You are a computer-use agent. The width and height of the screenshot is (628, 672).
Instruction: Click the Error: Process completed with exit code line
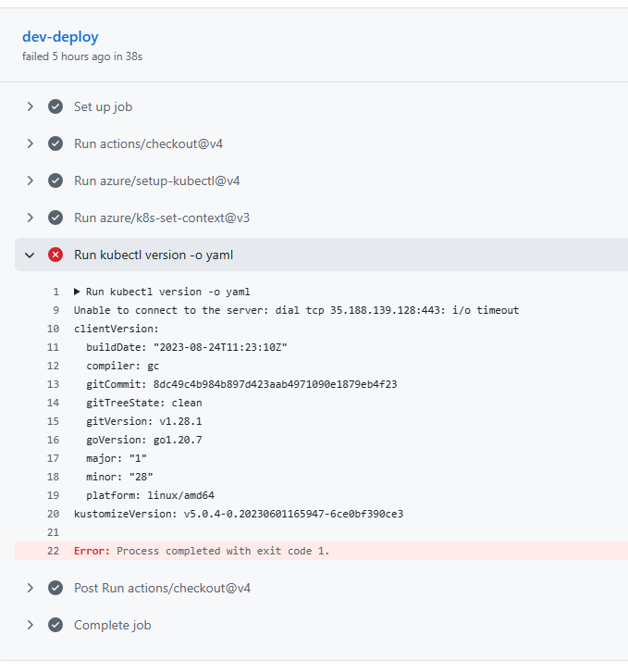pyautogui.click(x=202, y=551)
